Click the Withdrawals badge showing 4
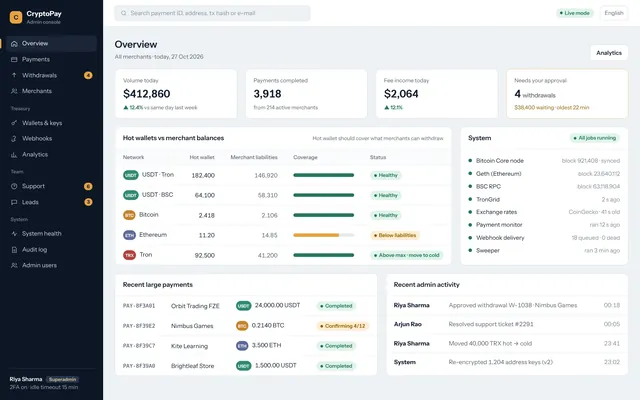Image resolution: width=640 pixels, height=400 pixels. (x=88, y=75)
